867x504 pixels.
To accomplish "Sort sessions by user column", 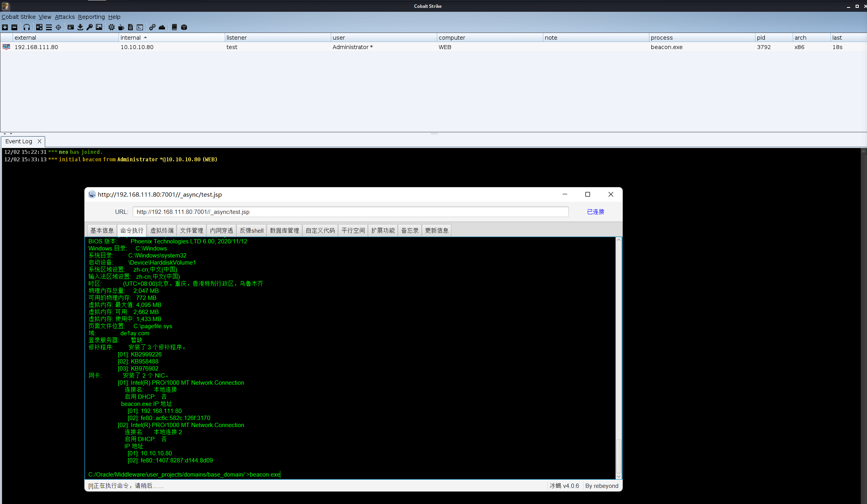I will [x=384, y=38].
